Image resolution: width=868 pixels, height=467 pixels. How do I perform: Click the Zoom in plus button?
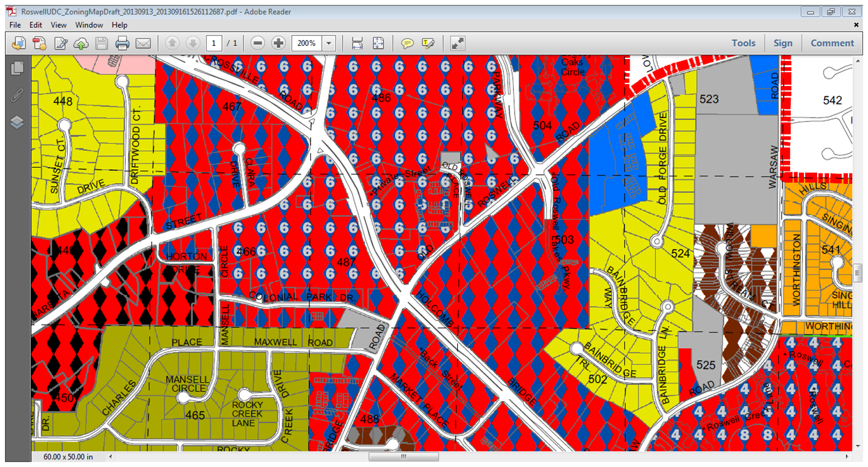coord(278,43)
